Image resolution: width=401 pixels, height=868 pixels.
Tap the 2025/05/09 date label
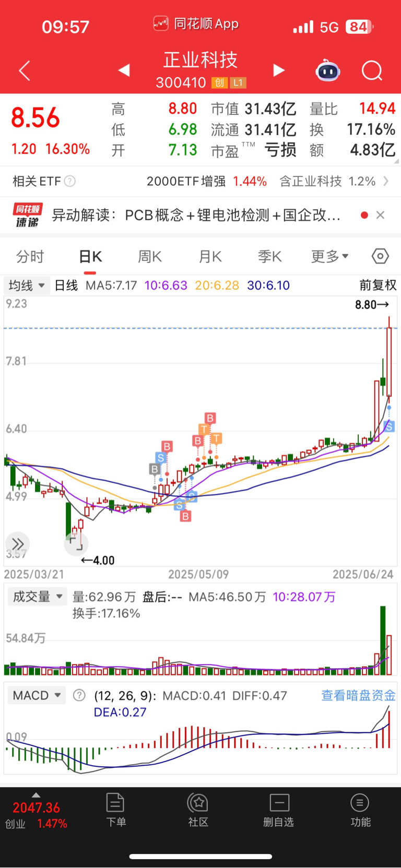(x=198, y=574)
